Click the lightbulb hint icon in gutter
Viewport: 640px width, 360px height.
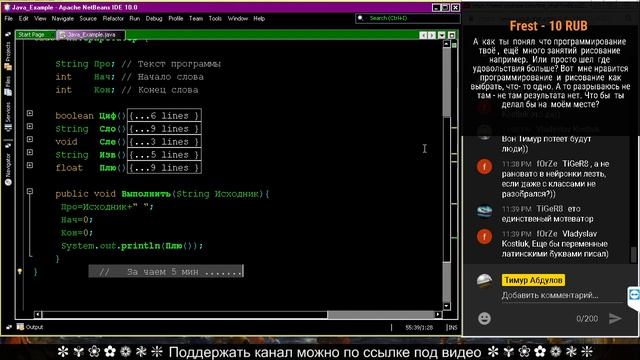19,271
